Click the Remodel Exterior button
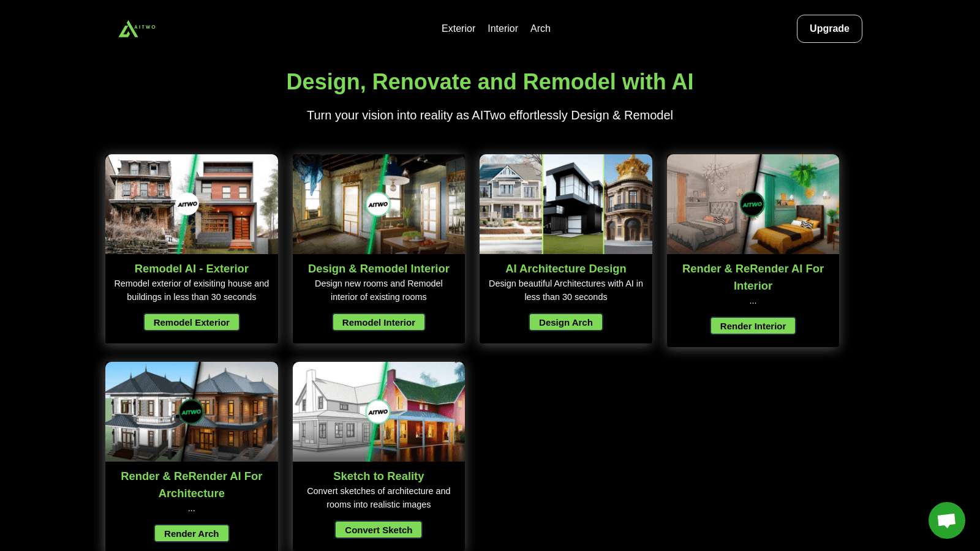The width and height of the screenshot is (980, 551). click(192, 322)
